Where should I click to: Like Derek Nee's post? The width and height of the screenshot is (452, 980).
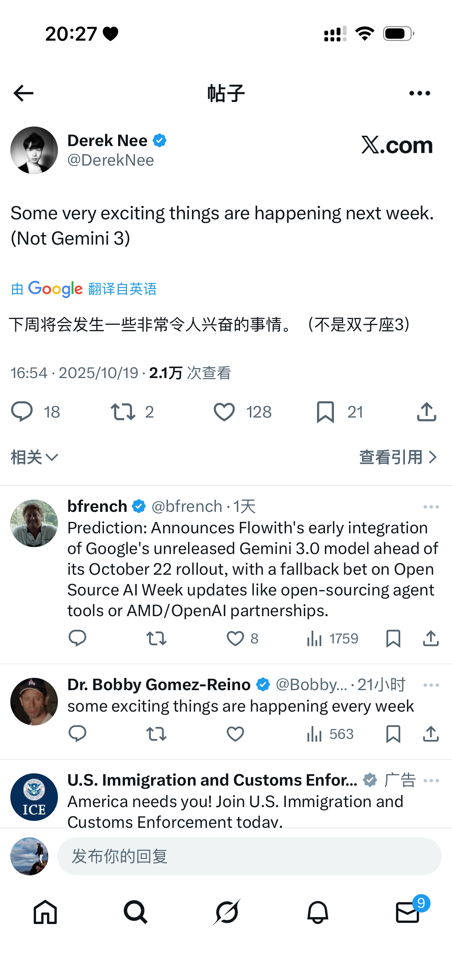[224, 412]
